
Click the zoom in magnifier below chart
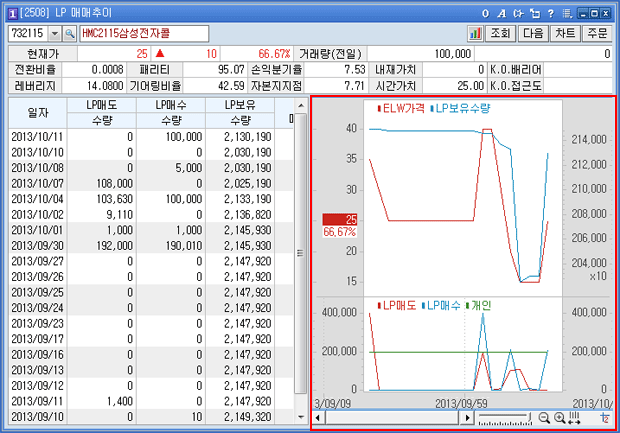pos(559,417)
